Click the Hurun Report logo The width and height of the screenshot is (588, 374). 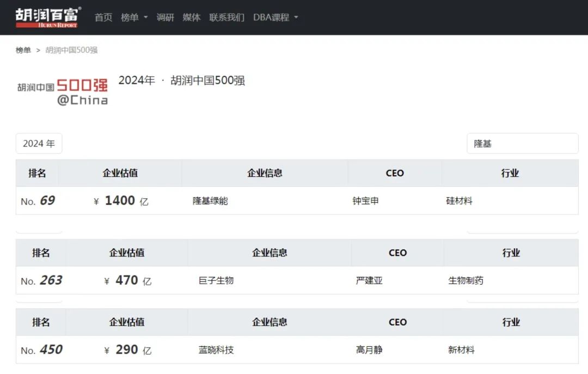[48, 17]
